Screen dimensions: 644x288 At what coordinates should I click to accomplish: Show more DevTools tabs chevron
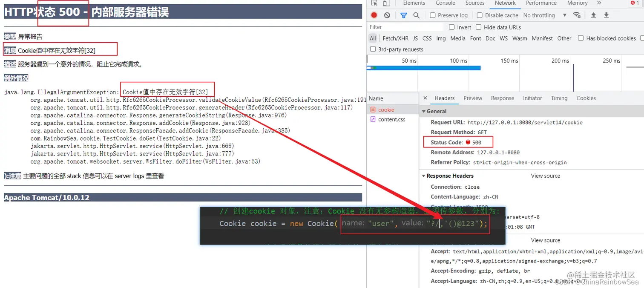[599, 3]
